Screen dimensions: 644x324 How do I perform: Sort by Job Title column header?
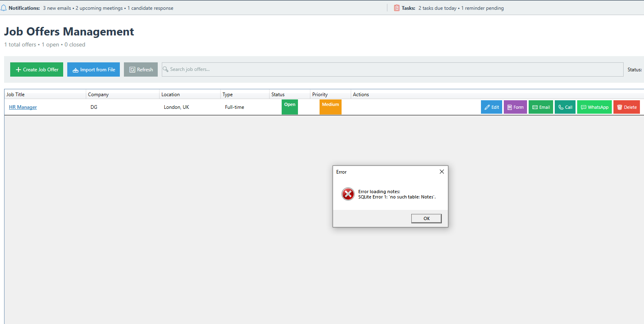tap(15, 95)
